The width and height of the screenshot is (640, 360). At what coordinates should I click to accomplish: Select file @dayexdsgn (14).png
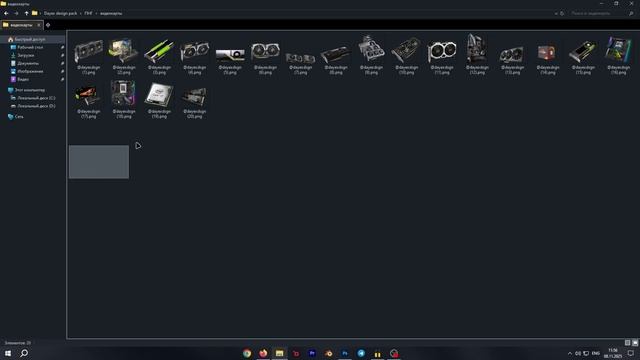[x=548, y=56]
